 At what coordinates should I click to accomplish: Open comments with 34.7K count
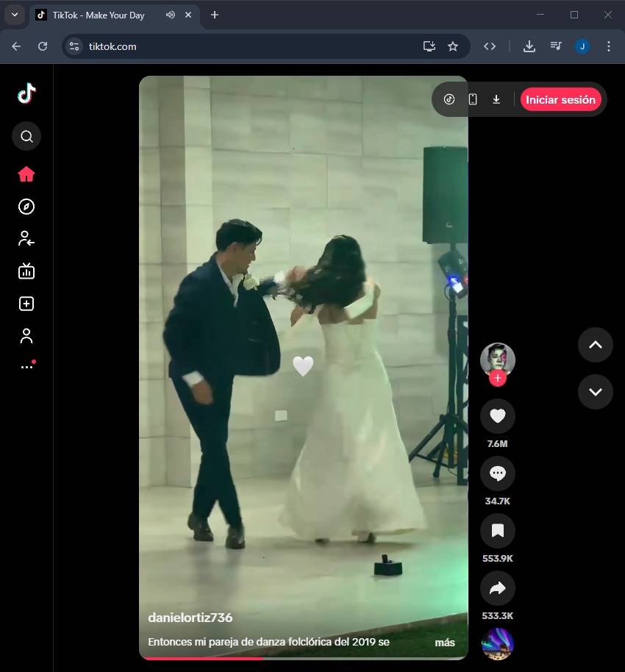[497, 473]
